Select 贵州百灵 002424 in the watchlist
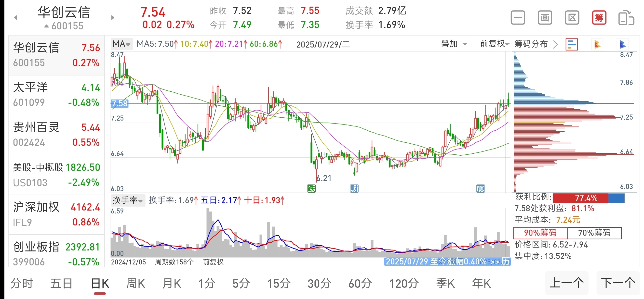The height and width of the screenshot is (299, 644). coord(56,135)
